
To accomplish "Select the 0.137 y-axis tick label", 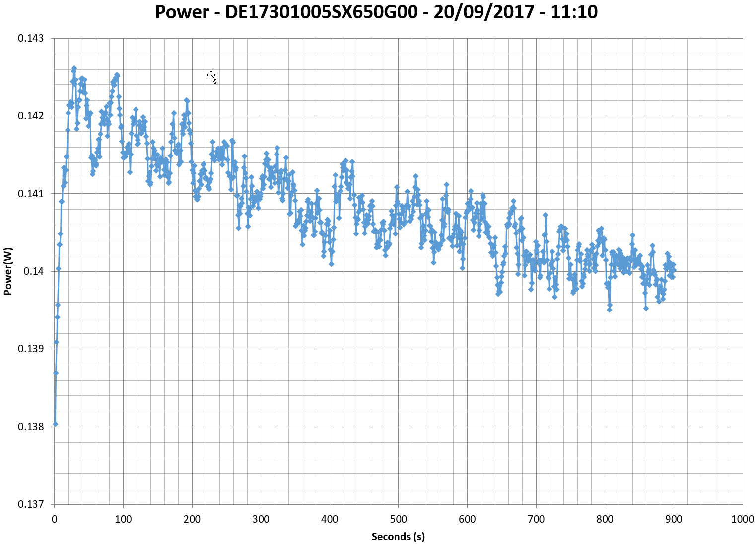I will 31,504.
